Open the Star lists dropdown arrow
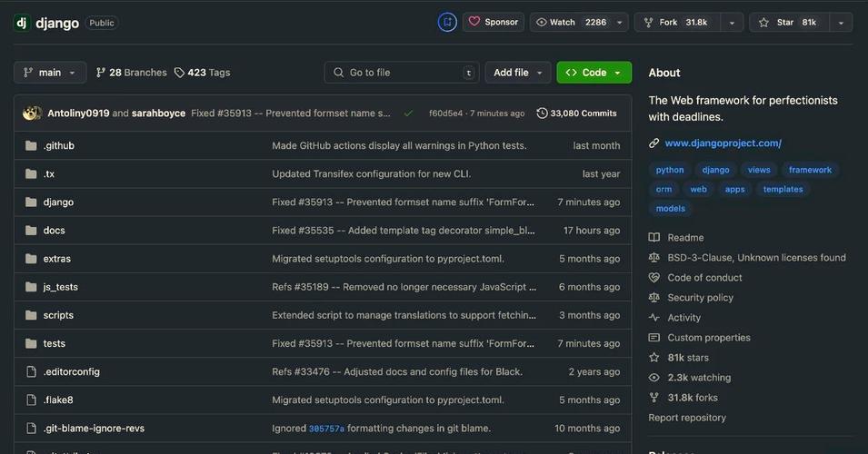This screenshot has height=454, width=868. click(x=841, y=22)
